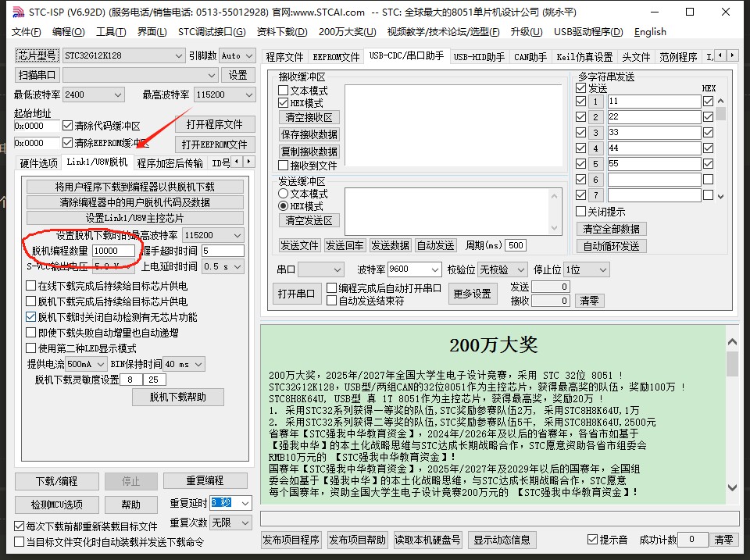Click 设置Link1/U8W主控芯片 button
Screen dimensions: 750x560
(x=135, y=218)
